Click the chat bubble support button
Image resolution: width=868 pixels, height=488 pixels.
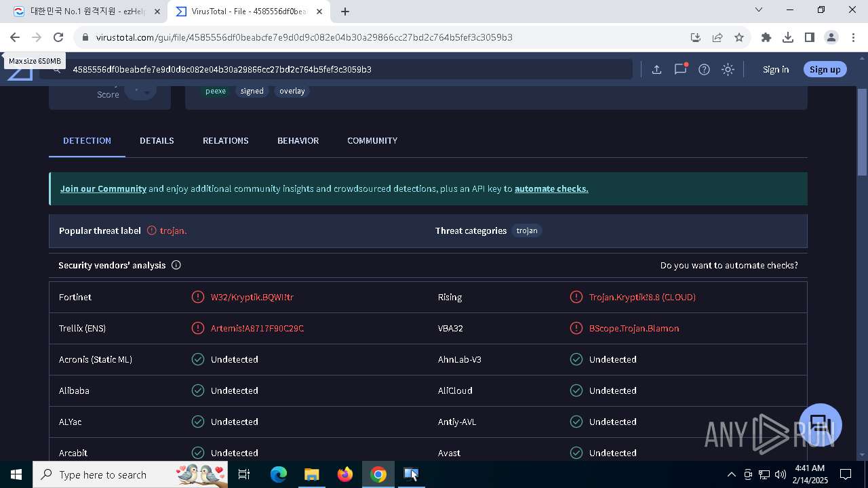(821, 425)
